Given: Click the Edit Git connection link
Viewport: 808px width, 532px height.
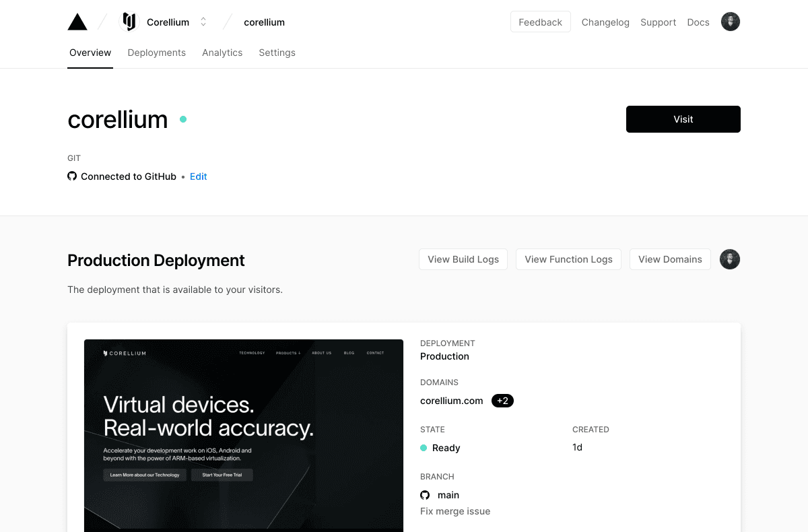Looking at the screenshot, I should tap(199, 176).
